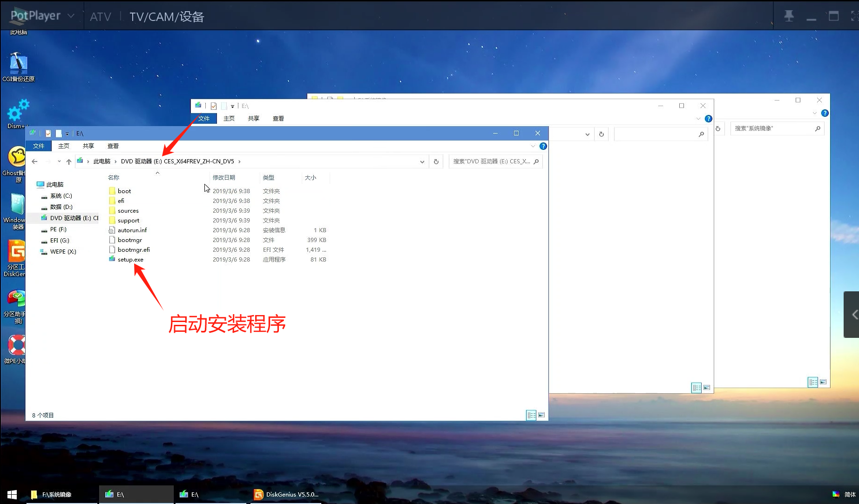Switch 系统镜像 window to details view
Viewport: 859px width, 504px height.
coord(813,382)
